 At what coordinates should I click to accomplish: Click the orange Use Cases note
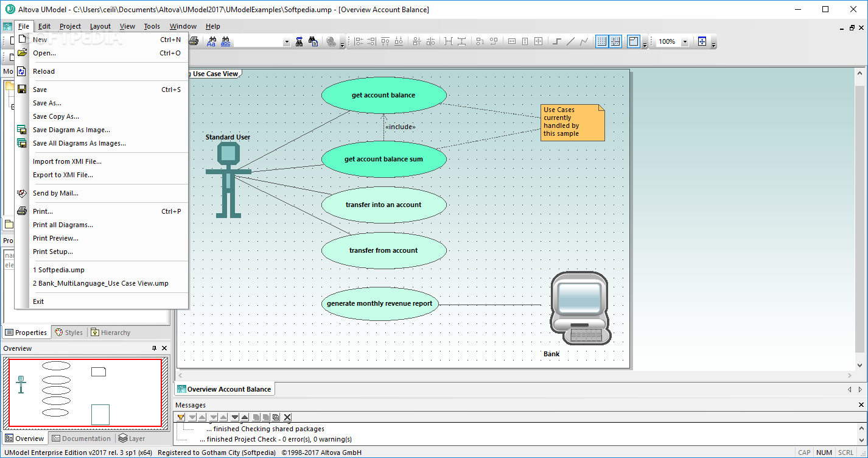click(x=572, y=122)
